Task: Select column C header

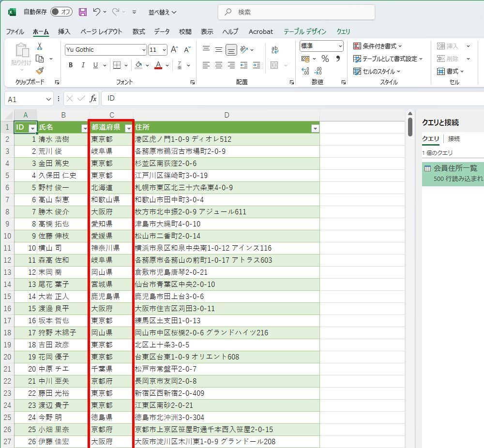Action: [112, 115]
